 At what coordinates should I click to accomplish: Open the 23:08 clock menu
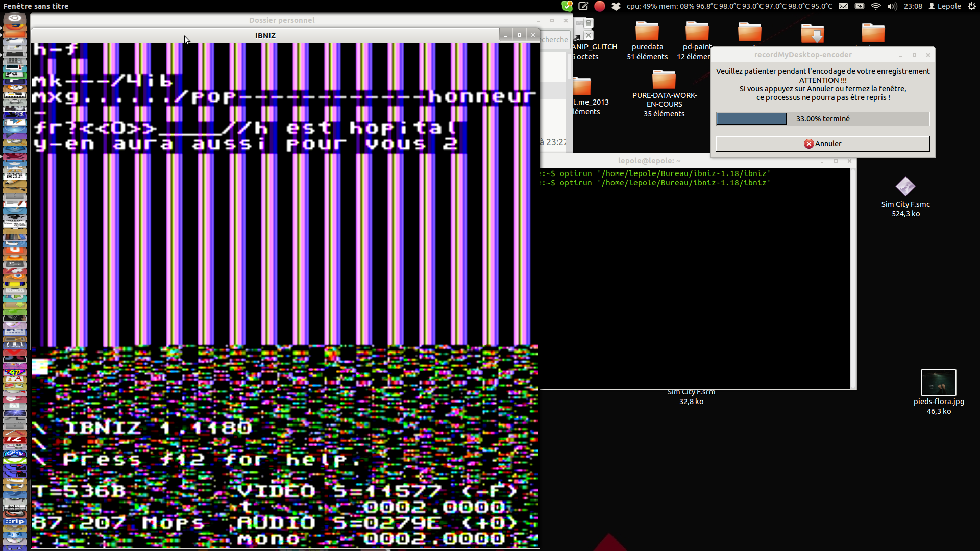pyautogui.click(x=913, y=6)
